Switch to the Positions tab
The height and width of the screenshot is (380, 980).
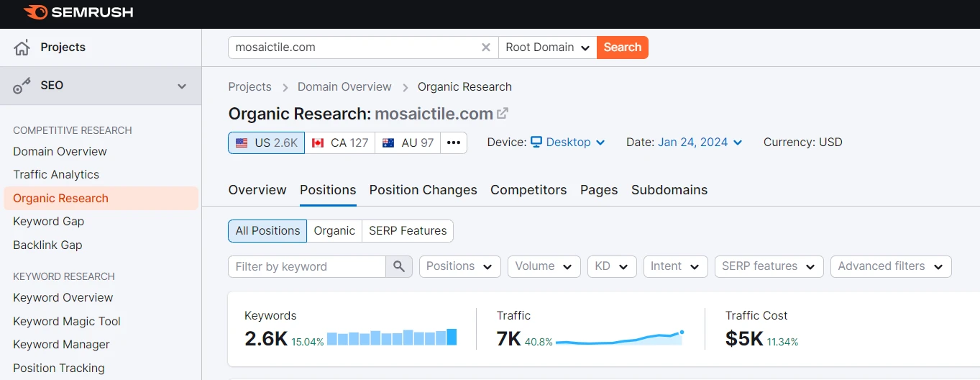(x=328, y=190)
